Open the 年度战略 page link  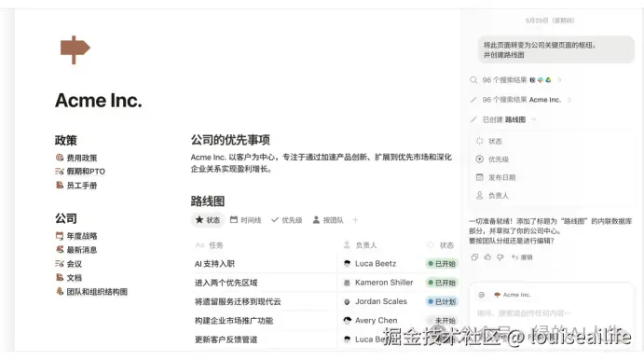click(82, 236)
